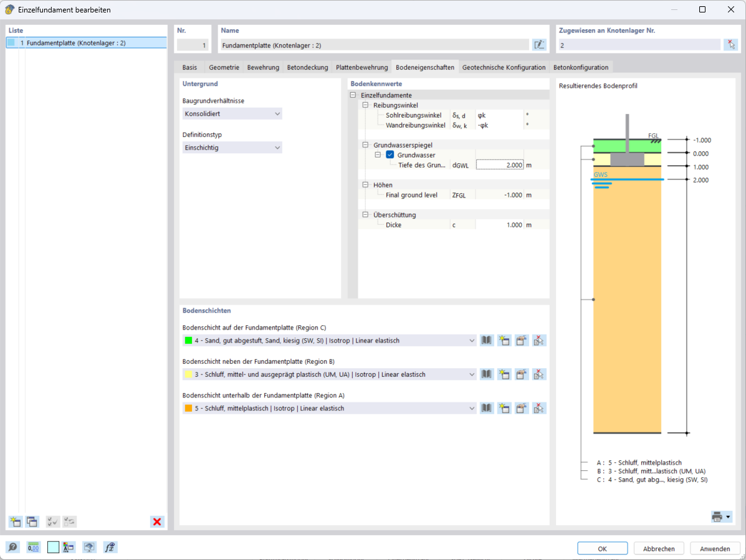Open the Baugrundverhältnisse dropdown showing Konsolidiert

click(232, 113)
